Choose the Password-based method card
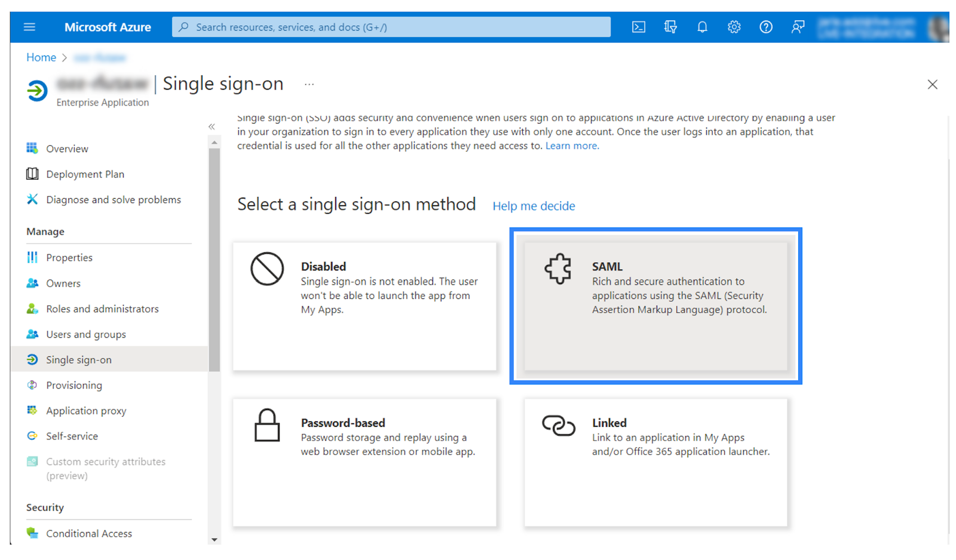 point(364,463)
